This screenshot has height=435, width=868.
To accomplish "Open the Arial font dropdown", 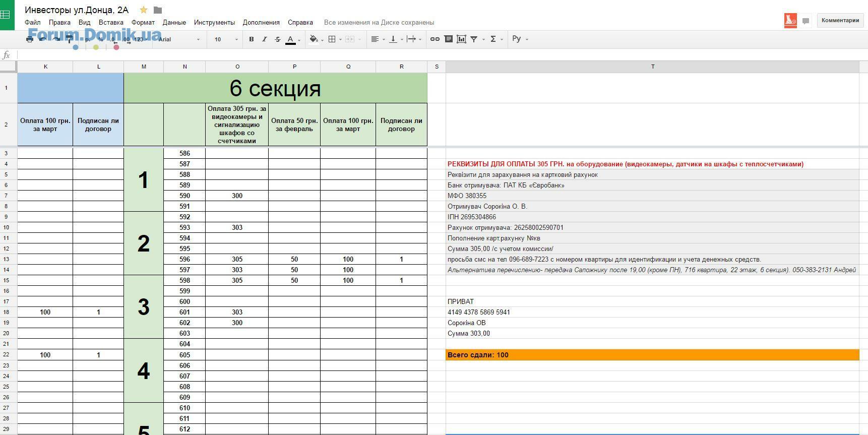I will click(x=179, y=39).
